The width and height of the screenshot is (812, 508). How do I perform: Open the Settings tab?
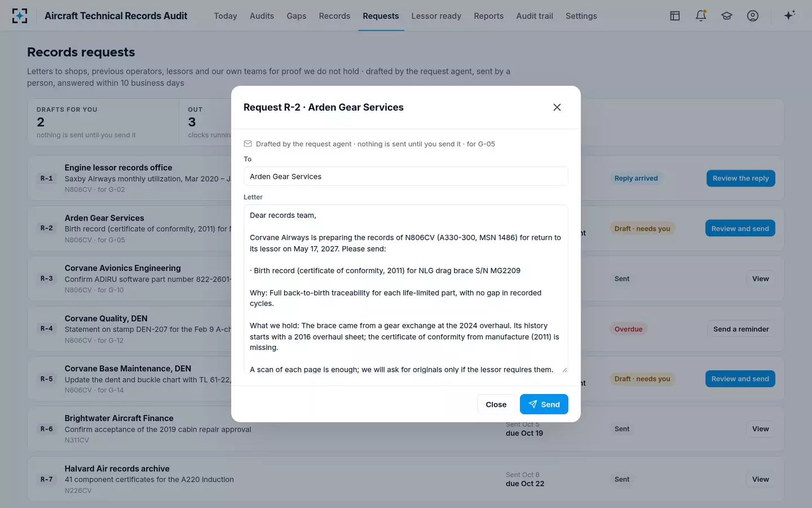click(581, 16)
